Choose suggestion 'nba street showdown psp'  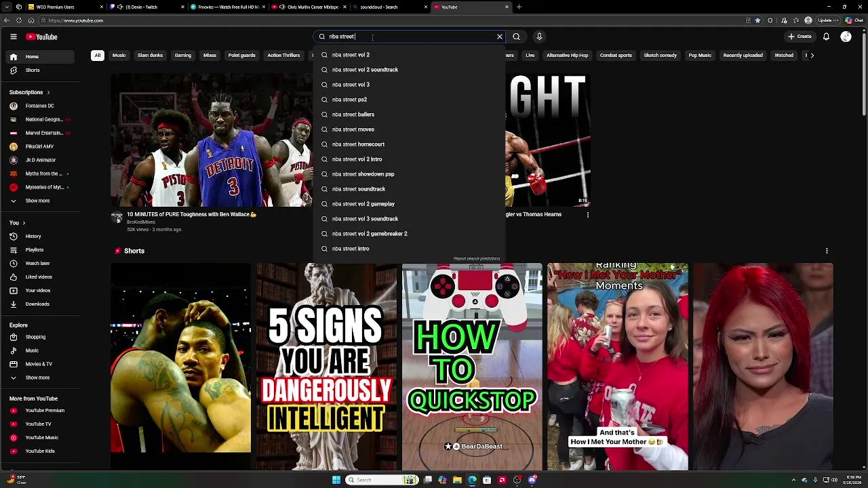[x=410, y=174]
